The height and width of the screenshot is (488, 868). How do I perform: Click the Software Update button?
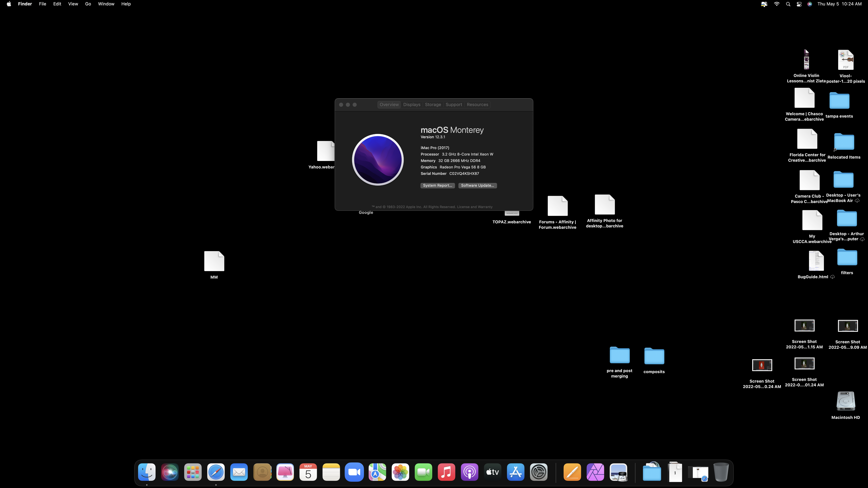(477, 186)
